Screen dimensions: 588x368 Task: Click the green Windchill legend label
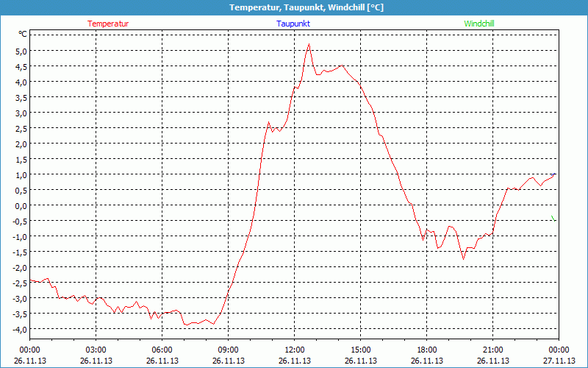pyautogui.click(x=479, y=24)
